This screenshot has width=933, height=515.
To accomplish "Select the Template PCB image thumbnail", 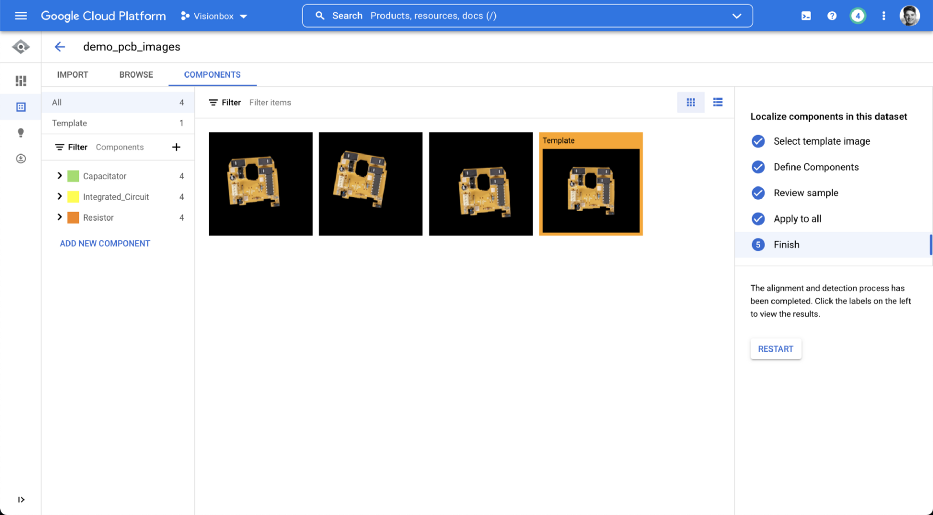I will coord(590,189).
